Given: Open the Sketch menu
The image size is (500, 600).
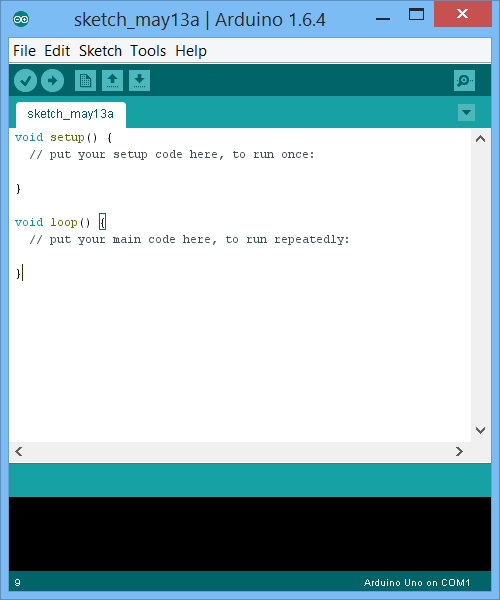Looking at the screenshot, I should 100,51.
